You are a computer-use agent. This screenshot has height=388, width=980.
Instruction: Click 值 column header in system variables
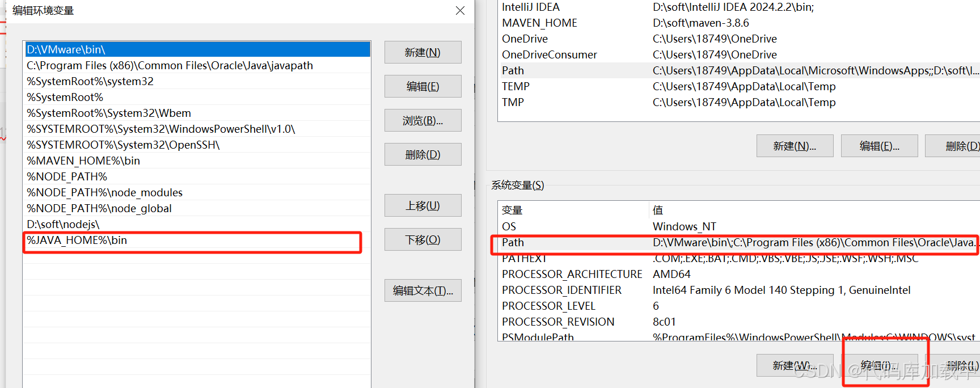pos(814,210)
